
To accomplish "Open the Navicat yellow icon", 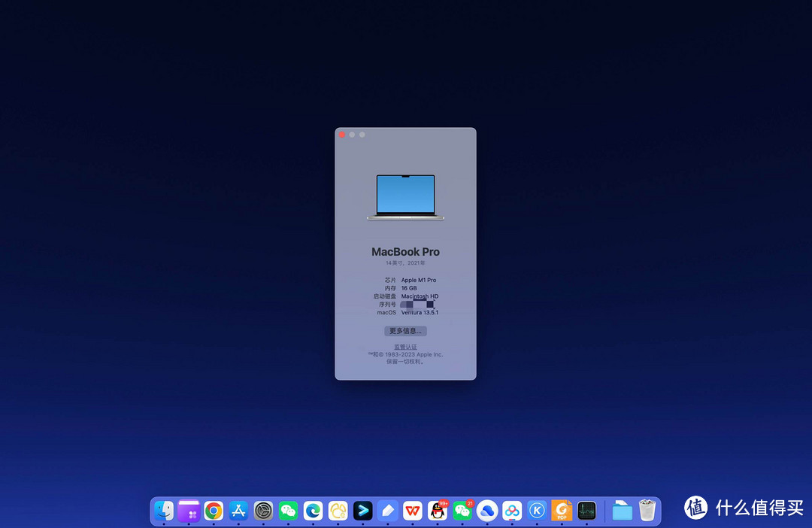I will [338, 511].
